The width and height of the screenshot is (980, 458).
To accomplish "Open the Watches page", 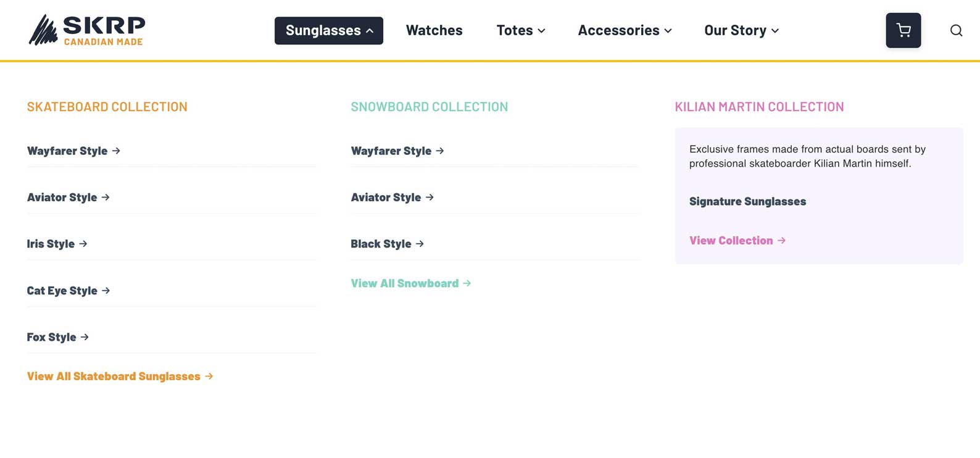I will (x=434, y=30).
